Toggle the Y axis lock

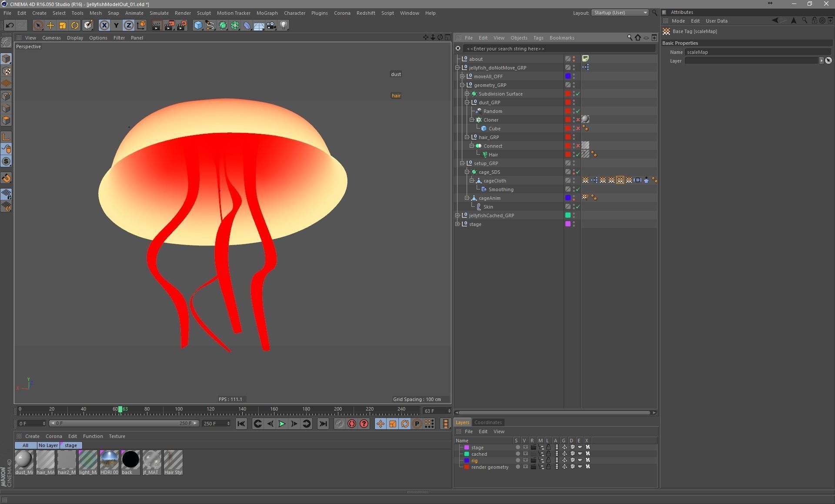[116, 25]
